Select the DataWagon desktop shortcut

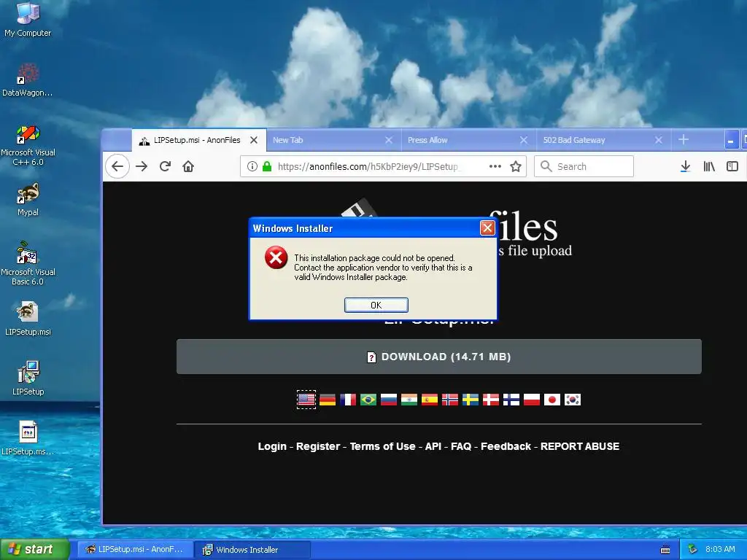tap(28, 80)
